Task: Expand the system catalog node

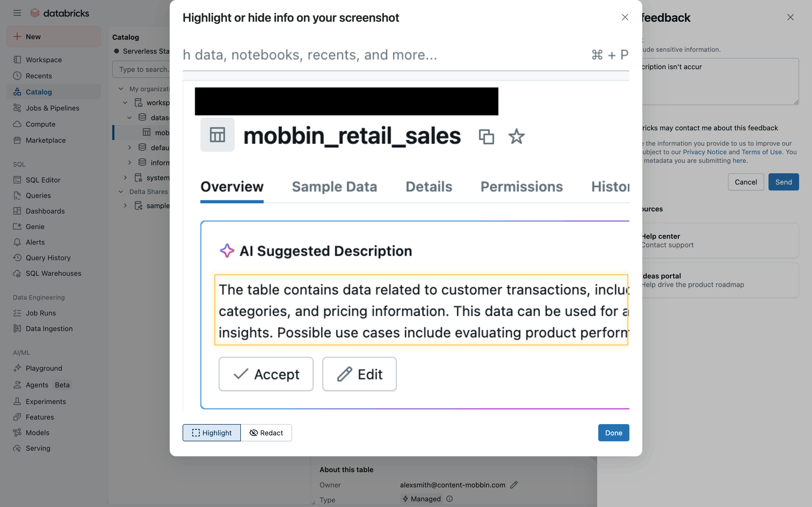Action: click(x=125, y=178)
